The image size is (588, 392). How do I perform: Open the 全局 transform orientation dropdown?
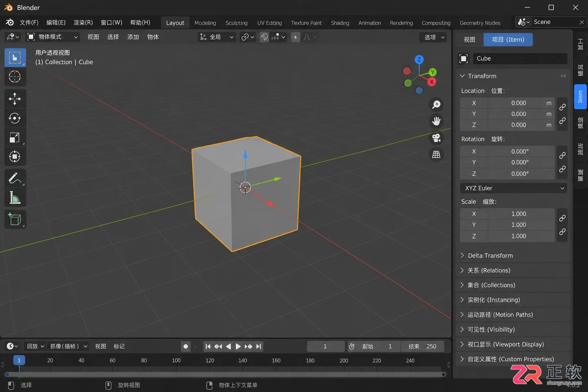(217, 37)
